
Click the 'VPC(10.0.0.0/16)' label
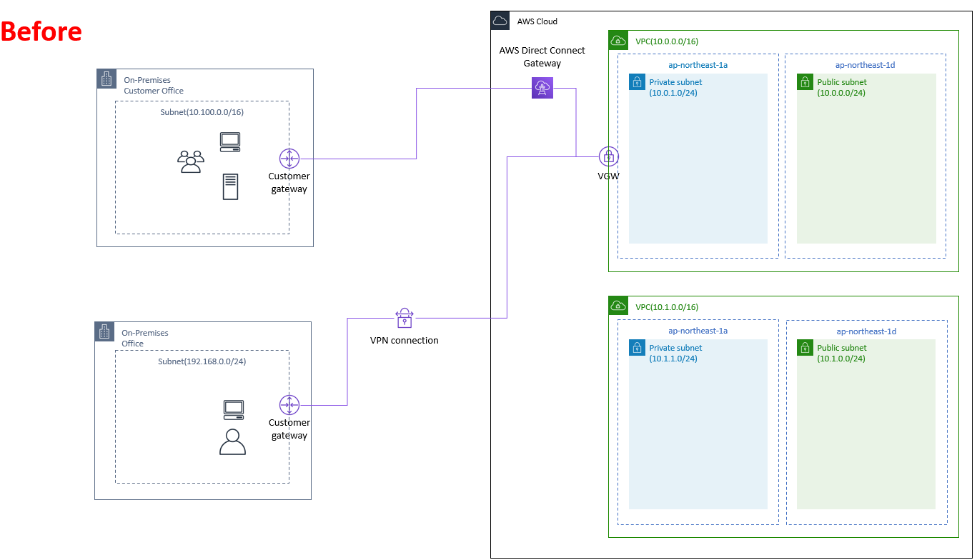(x=667, y=41)
